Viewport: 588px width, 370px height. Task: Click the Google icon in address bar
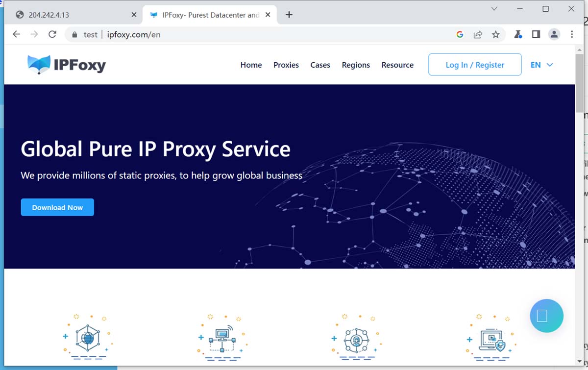pyautogui.click(x=460, y=34)
